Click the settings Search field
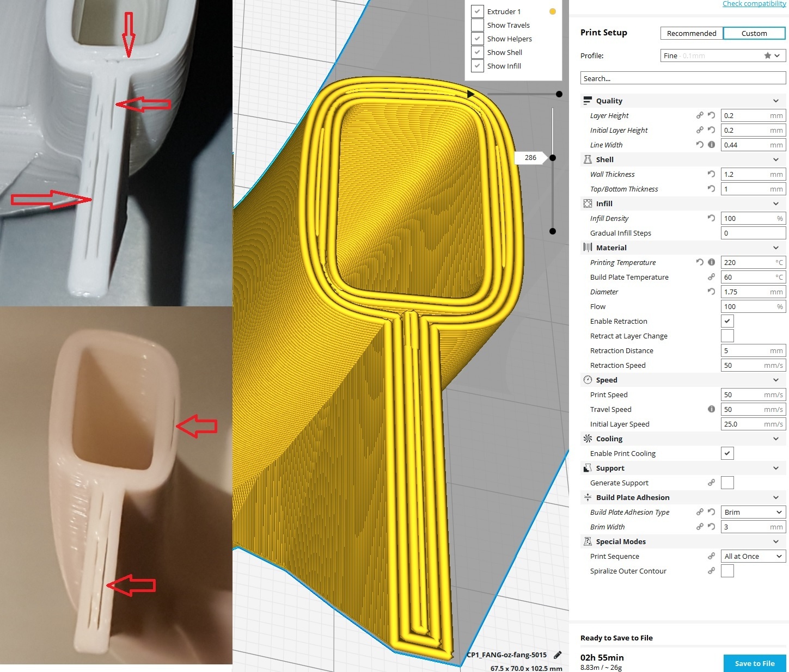This screenshot has width=789, height=672. (x=683, y=78)
